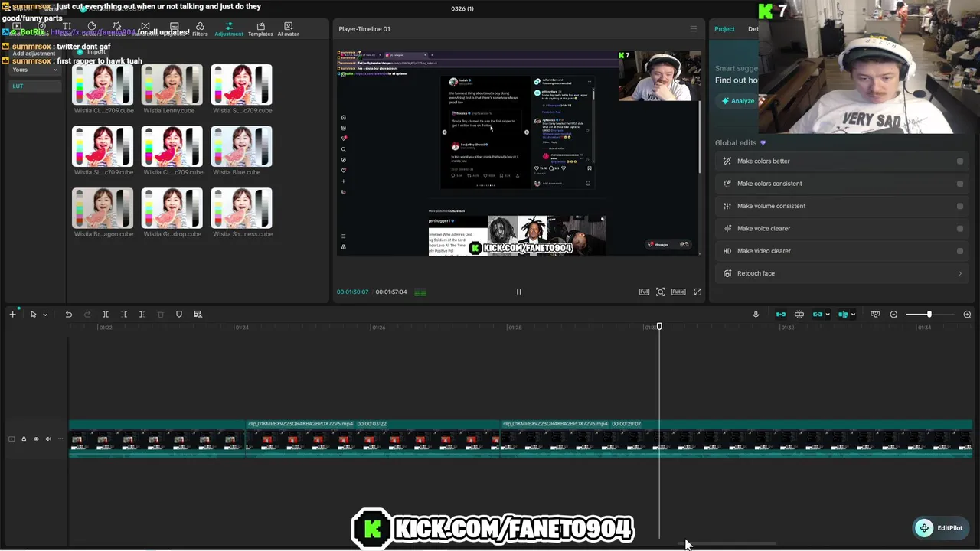The height and width of the screenshot is (551, 980).
Task: Open linkage options dropdown arrow
Action: 828,315
